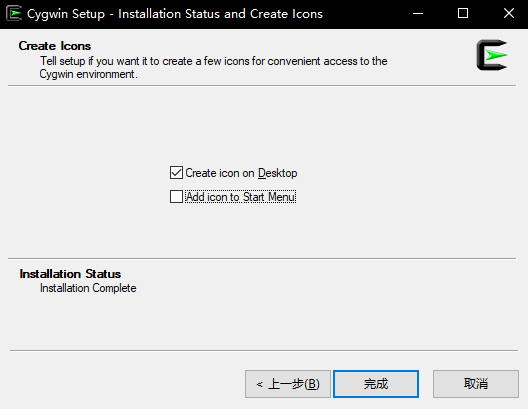Maximize the Cygwin Setup window
This screenshot has width=528, height=409.
click(x=463, y=13)
